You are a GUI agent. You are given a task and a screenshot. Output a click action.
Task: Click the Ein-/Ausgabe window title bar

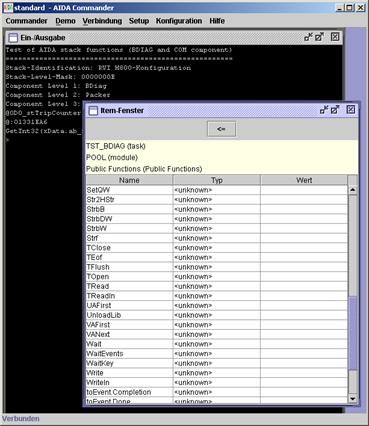click(174, 37)
